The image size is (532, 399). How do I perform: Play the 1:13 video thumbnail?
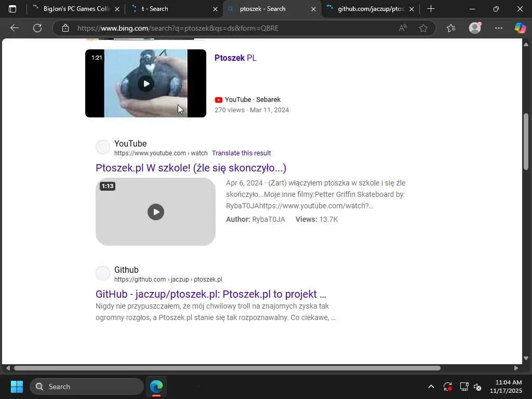[x=155, y=212]
